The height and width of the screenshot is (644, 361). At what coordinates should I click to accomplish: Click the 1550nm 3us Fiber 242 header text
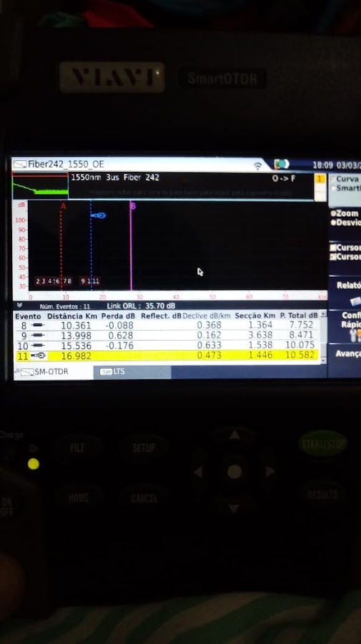(115, 178)
